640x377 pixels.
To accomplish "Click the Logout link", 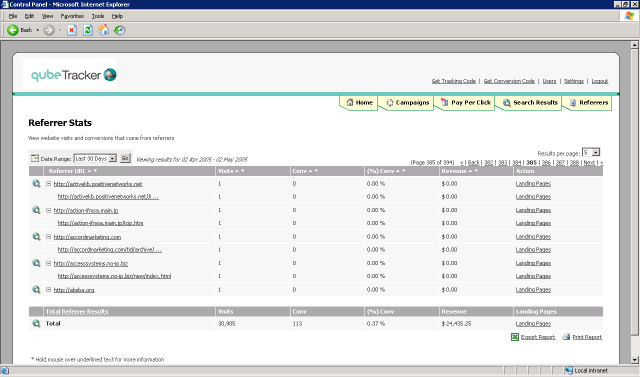I will pyautogui.click(x=600, y=81).
